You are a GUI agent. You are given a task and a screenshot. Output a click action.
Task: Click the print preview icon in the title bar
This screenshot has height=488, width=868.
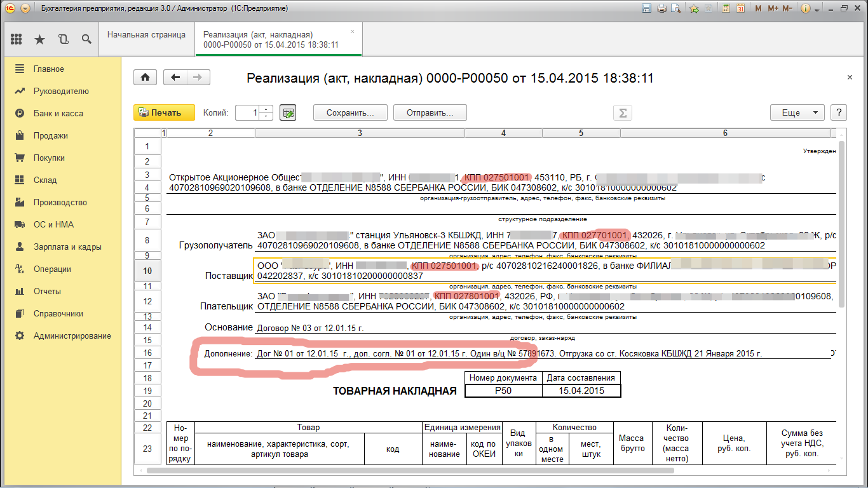click(676, 9)
